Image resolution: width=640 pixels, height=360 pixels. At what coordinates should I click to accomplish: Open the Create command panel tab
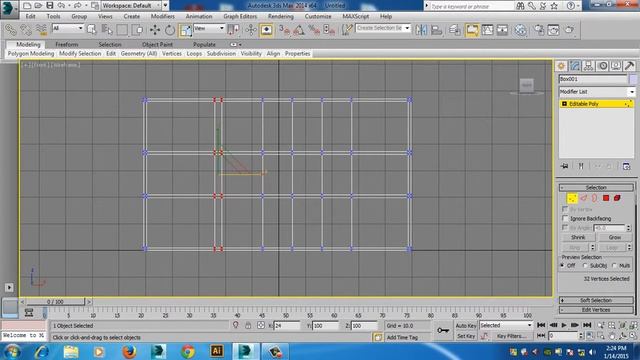tap(561, 66)
